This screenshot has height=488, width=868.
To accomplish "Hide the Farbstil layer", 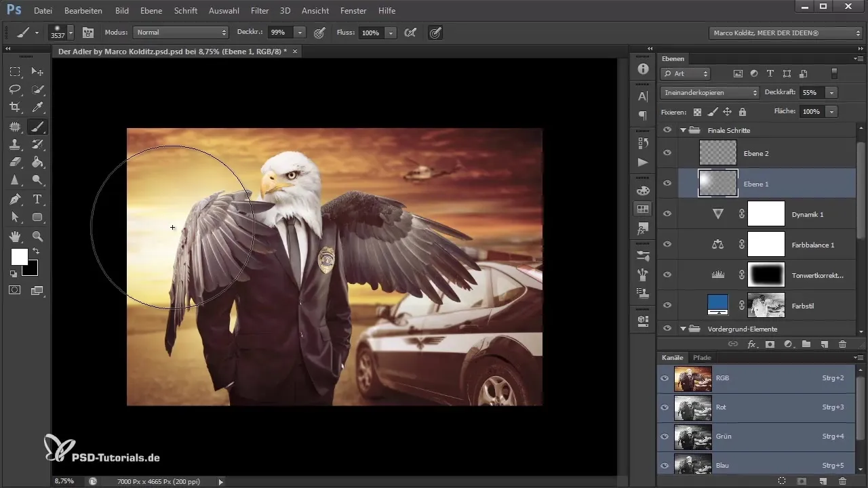I will 667,306.
